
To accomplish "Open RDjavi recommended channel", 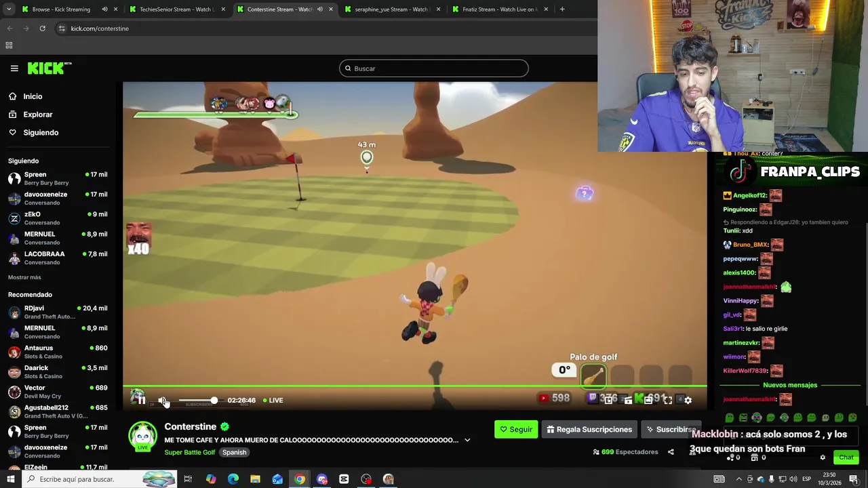I will [x=58, y=312].
